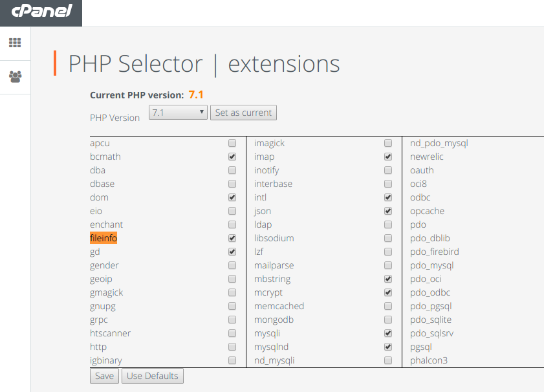
Task: Click the Save button
Action: (x=104, y=375)
